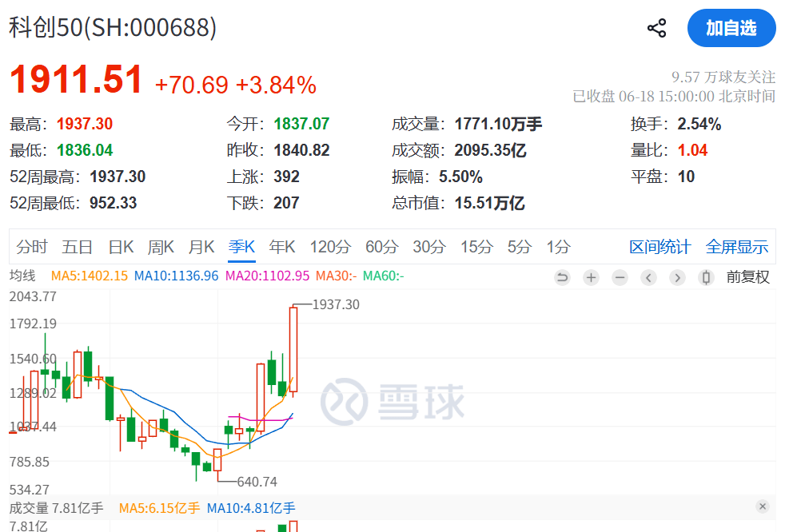Click MA5:1402.15 indicator label

[90, 276]
